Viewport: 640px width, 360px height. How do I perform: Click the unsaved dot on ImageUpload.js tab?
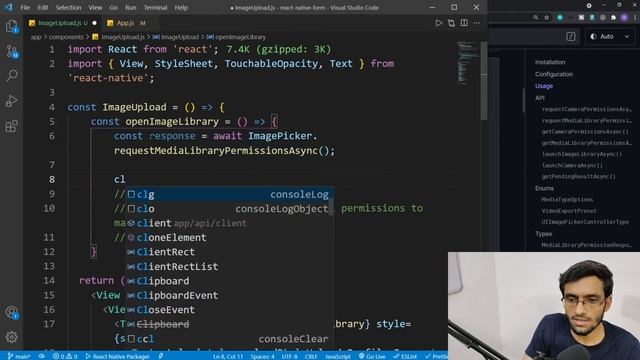pyautogui.click(x=95, y=23)
